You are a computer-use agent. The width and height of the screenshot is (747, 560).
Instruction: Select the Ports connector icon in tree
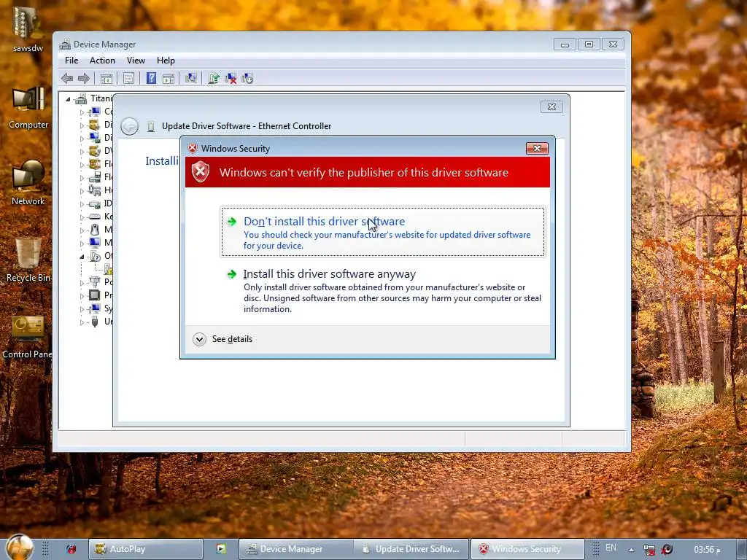[95, 282]
